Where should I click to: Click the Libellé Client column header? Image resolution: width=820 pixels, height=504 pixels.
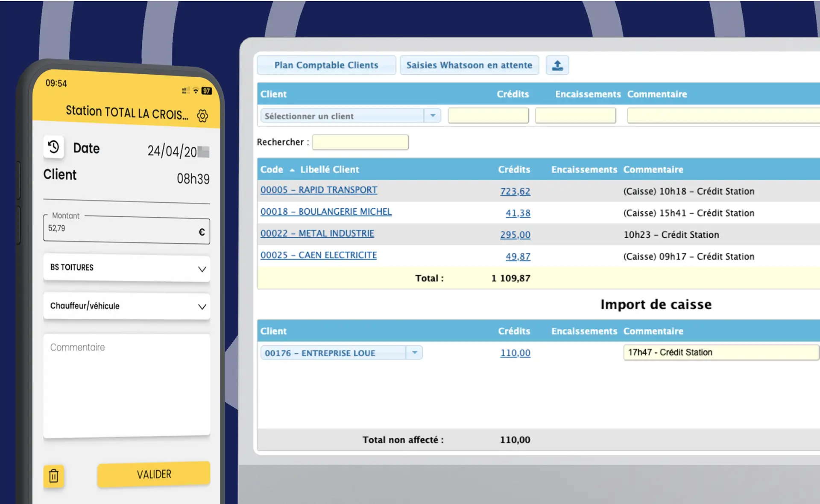point(329,169)
